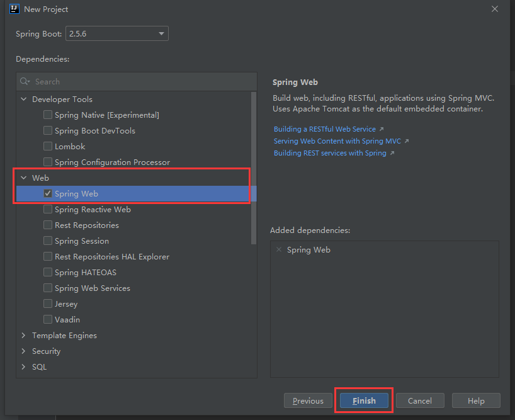Enable Spring HATEOAS checkbox
The height and width of the screenshot is (420, 515).
pyautogui.click(x=48, y=272)
